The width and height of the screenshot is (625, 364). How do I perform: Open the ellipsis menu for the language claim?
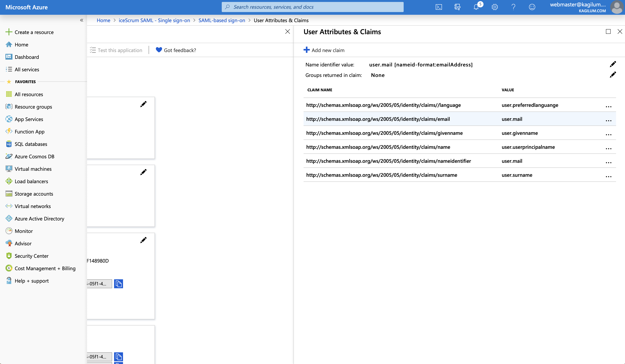click(x=608, y=106)
